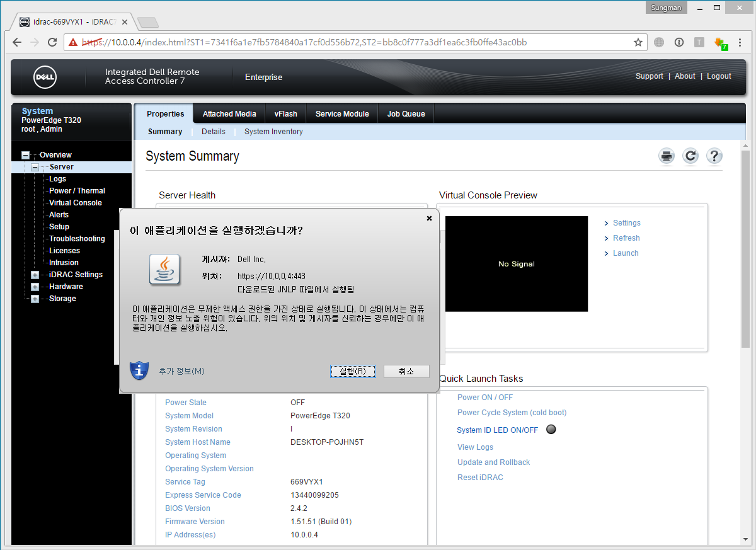Select Licenses tree item

(x=64, y=251)
